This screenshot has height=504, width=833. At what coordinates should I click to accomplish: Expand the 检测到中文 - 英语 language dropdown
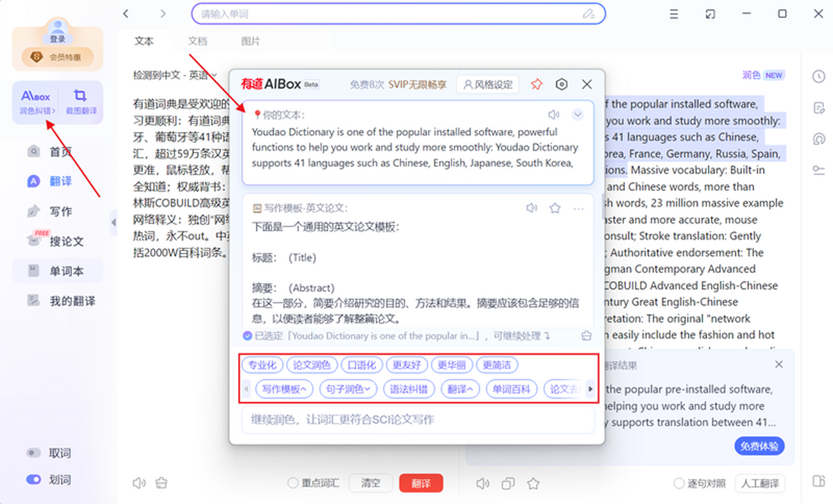(175, 75)
